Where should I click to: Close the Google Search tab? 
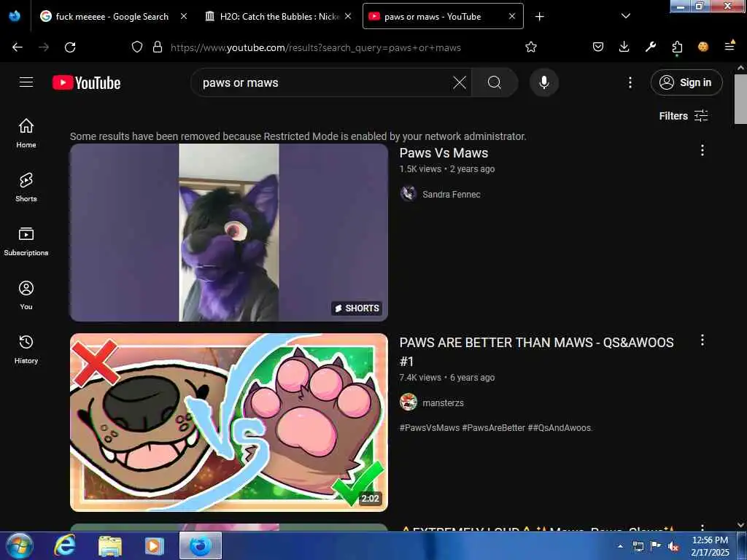[x=183, y=16]
